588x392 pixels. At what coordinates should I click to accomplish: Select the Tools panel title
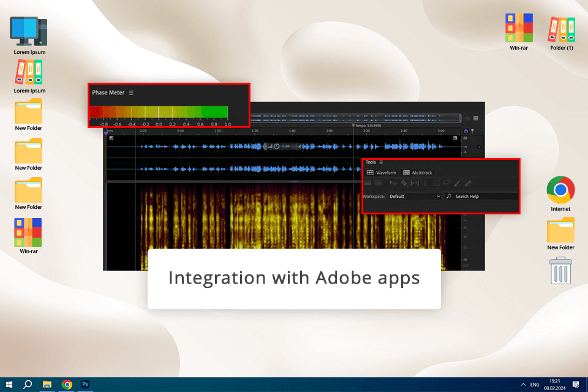371,162
